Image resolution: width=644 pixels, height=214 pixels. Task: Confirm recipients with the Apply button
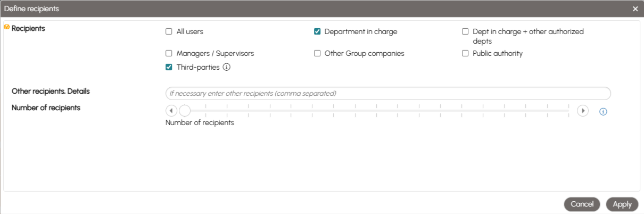coord(622,204)
